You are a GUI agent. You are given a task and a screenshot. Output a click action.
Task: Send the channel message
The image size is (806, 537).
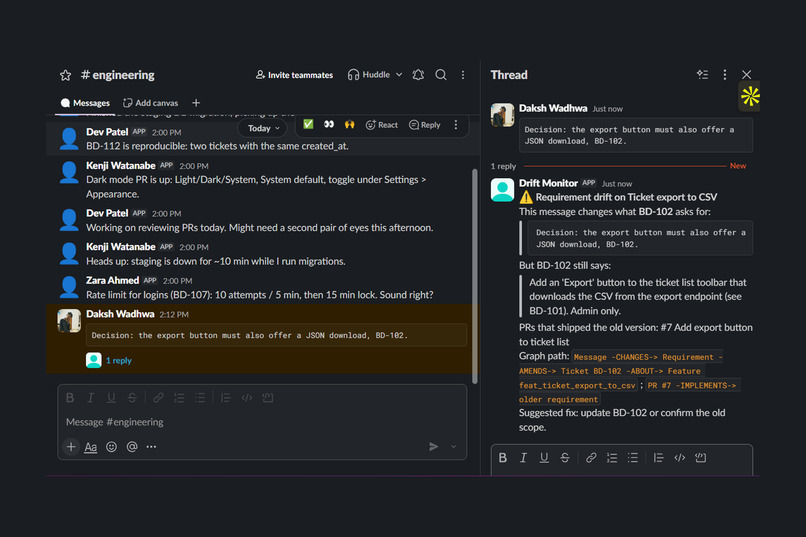433,447
